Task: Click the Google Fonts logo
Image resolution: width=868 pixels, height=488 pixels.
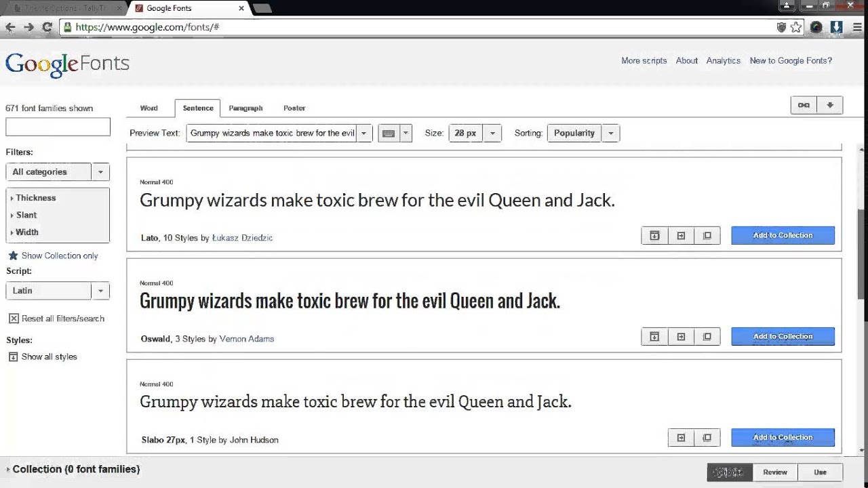Action: [67, 64]
